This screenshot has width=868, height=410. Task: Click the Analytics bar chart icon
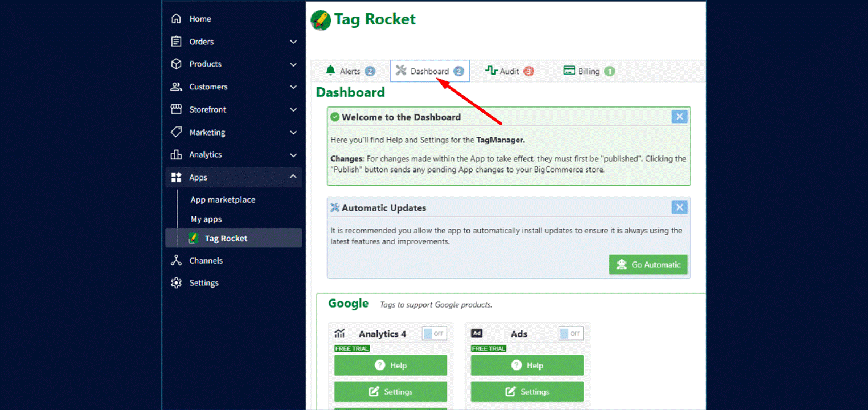(x=177, y=154)
